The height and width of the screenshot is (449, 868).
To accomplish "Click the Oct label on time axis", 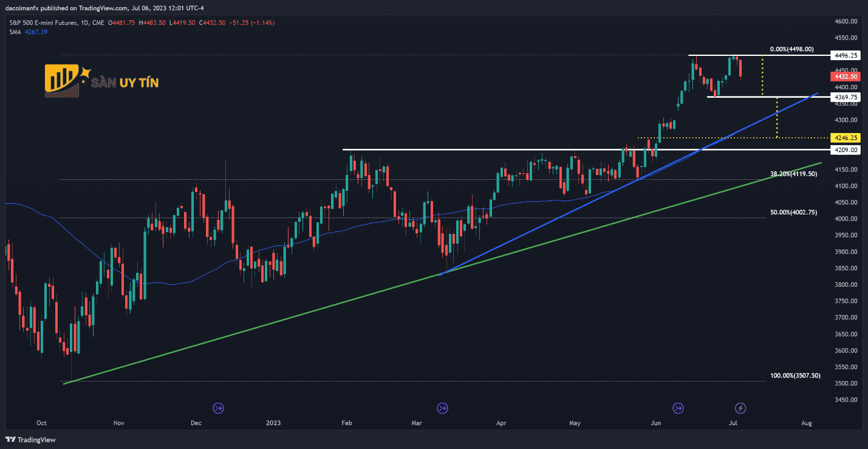I will click(41, 422).
